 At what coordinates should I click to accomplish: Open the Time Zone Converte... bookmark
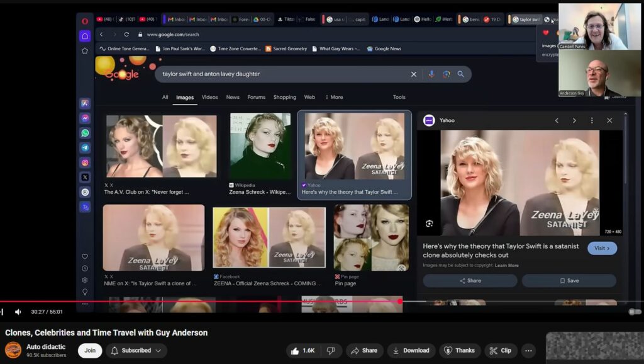(x=235, y=48)
